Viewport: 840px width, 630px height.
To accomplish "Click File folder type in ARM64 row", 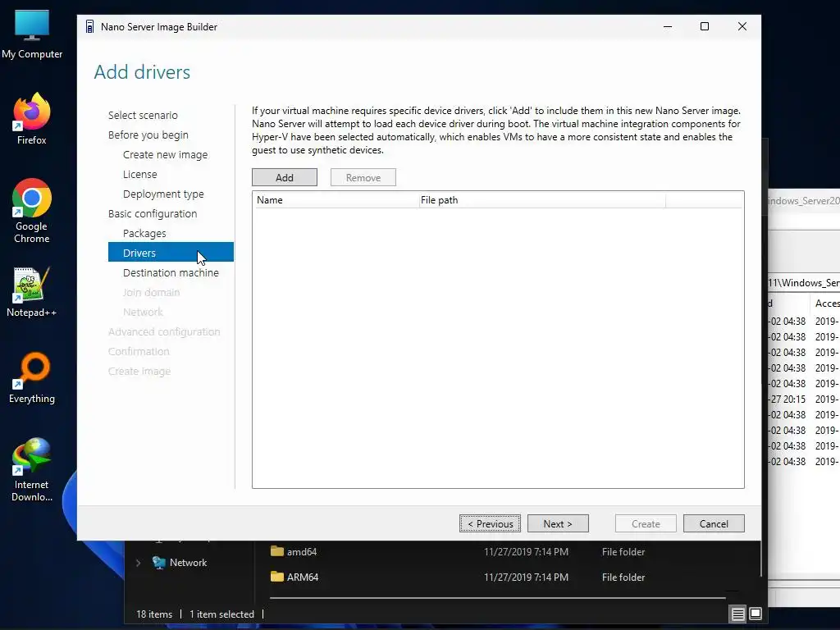I will (x=623, y=577).
